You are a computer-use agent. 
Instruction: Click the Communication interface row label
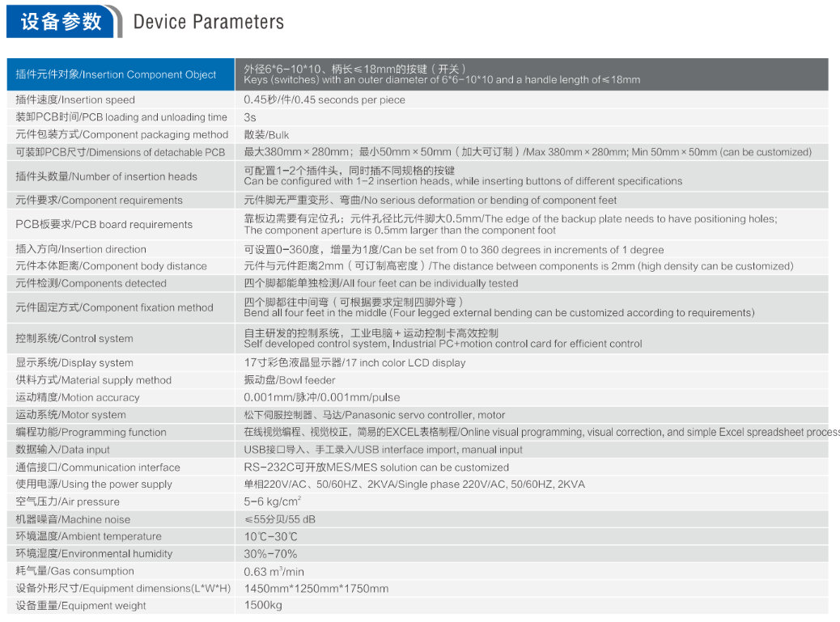click(x=98, y=467)
